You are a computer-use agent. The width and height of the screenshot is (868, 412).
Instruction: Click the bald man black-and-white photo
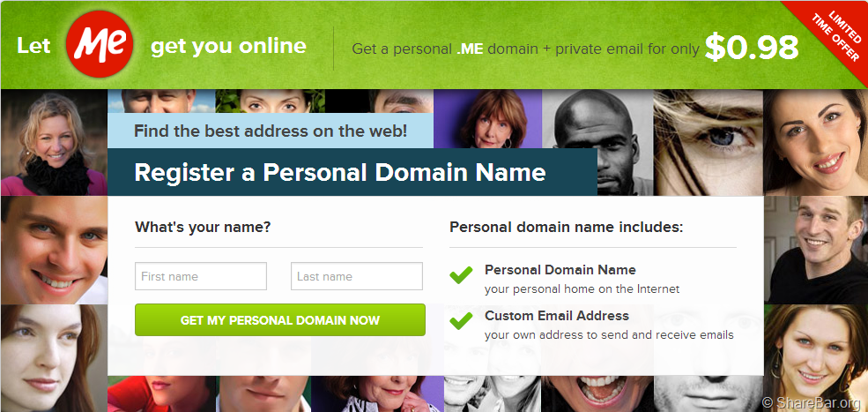(597, 143)
